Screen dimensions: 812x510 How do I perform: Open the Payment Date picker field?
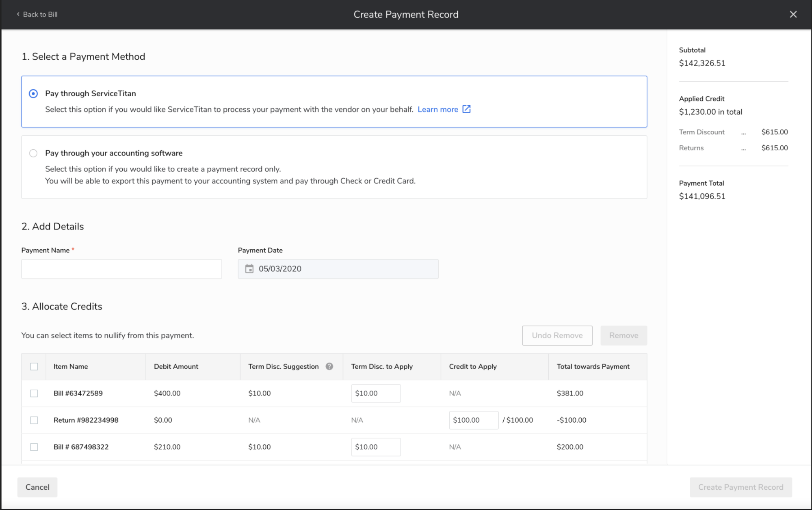tap(338, 268)
